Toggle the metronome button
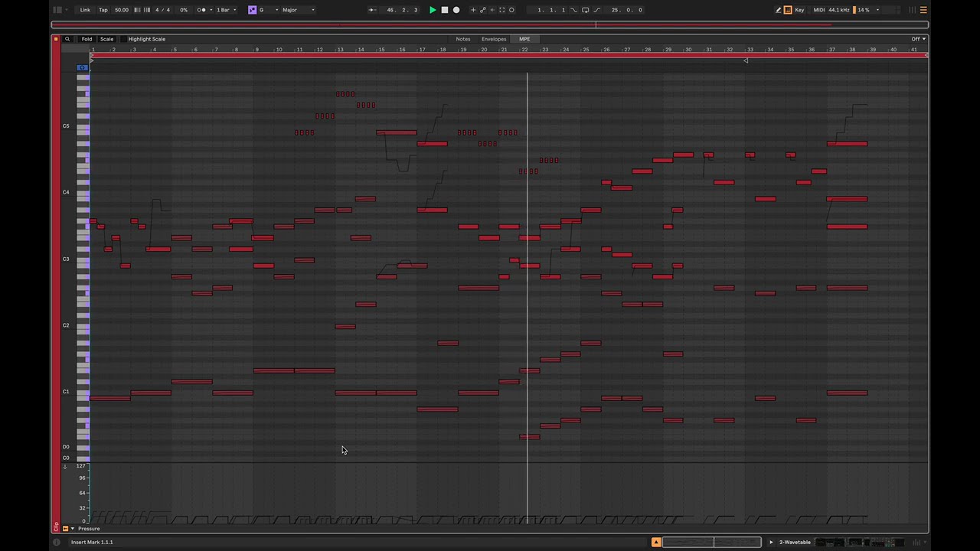Viewport: 980px width, 551px height. point(201,10)
